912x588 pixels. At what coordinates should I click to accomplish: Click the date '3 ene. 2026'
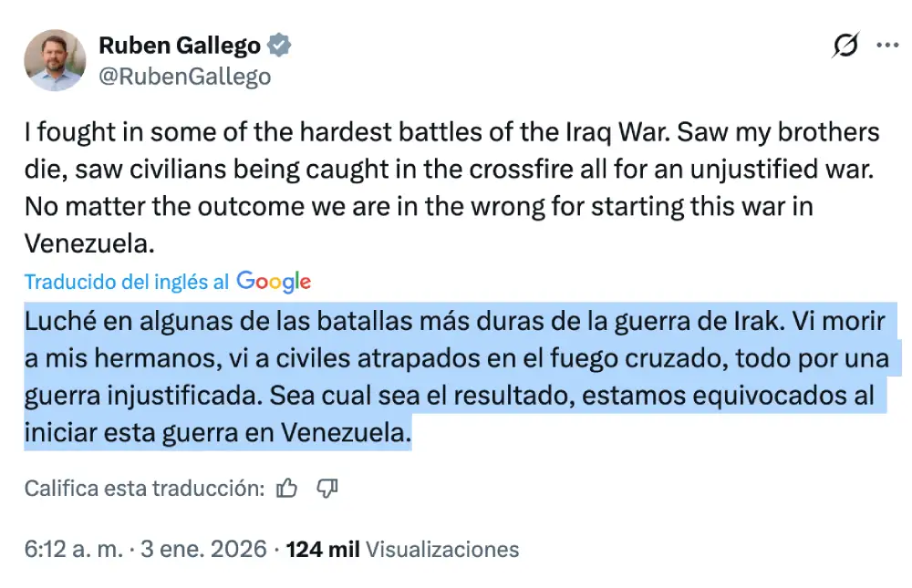[x=203, y=550]
